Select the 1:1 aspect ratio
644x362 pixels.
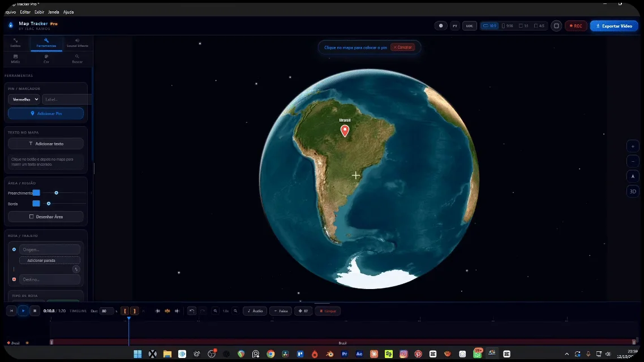pyautogui.click(x=523, y=25)
